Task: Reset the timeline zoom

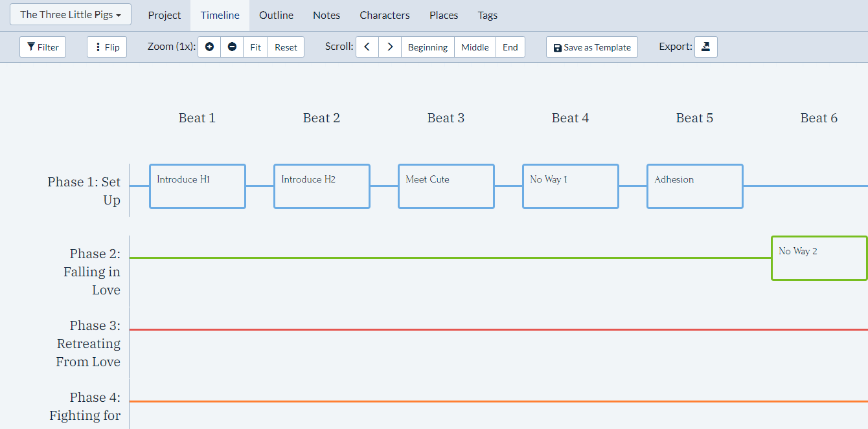Action: pyautogui.click(x=286, y=47)
